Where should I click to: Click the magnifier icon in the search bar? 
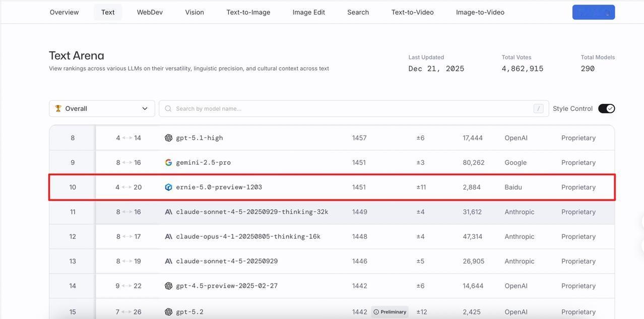tap(168, 109)
